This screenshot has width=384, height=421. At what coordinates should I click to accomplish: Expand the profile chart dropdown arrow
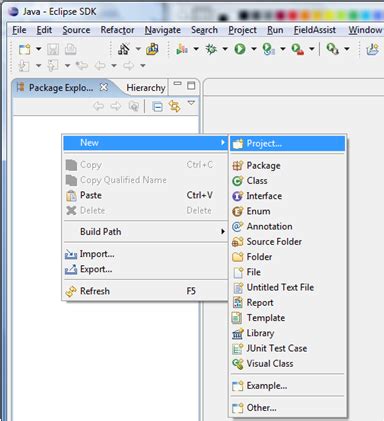coord(196,49)
